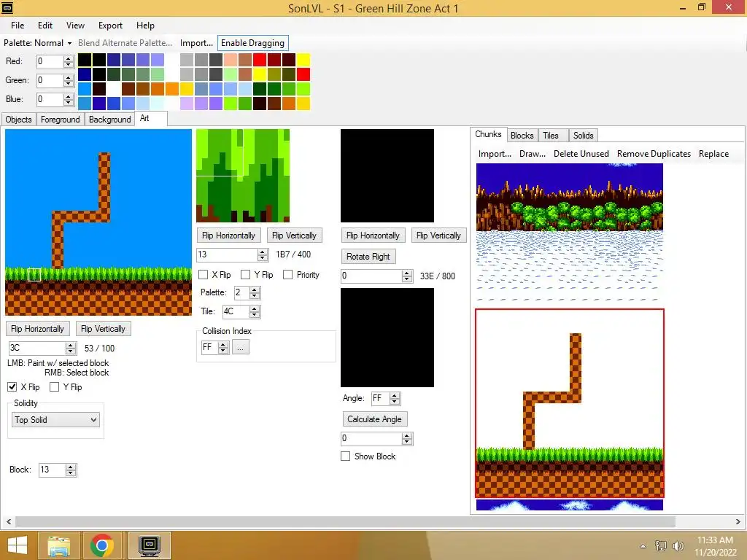747x560 pixels.
Task: Enable the Priority checkbox
Action: 287,275
